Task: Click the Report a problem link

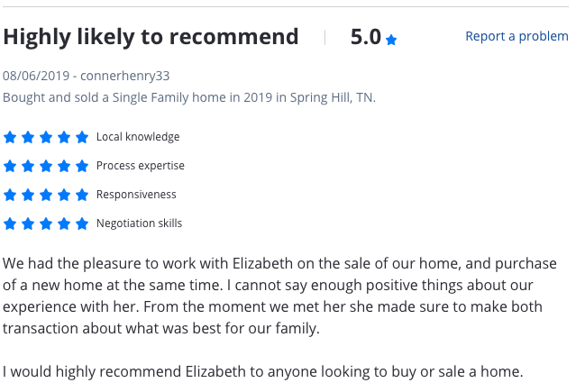Action: click(x=517, y=36)
